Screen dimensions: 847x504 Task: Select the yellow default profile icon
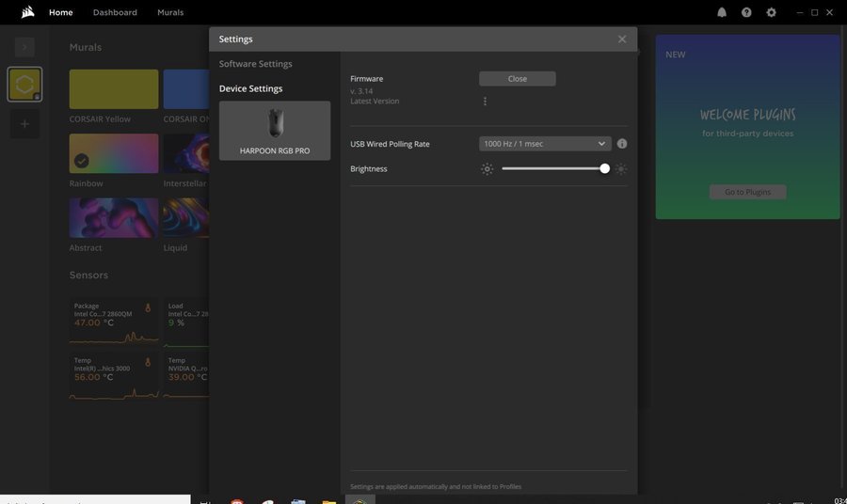click(24, 84)
